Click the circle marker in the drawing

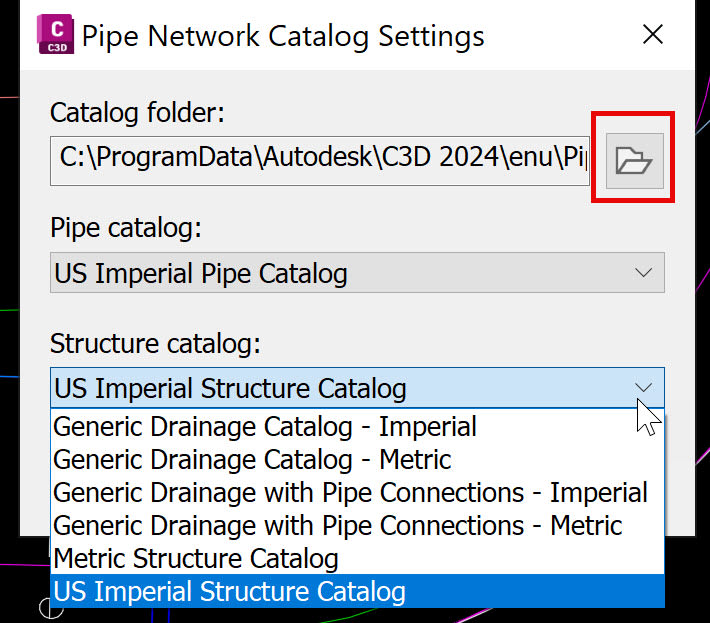pos(51,608)
